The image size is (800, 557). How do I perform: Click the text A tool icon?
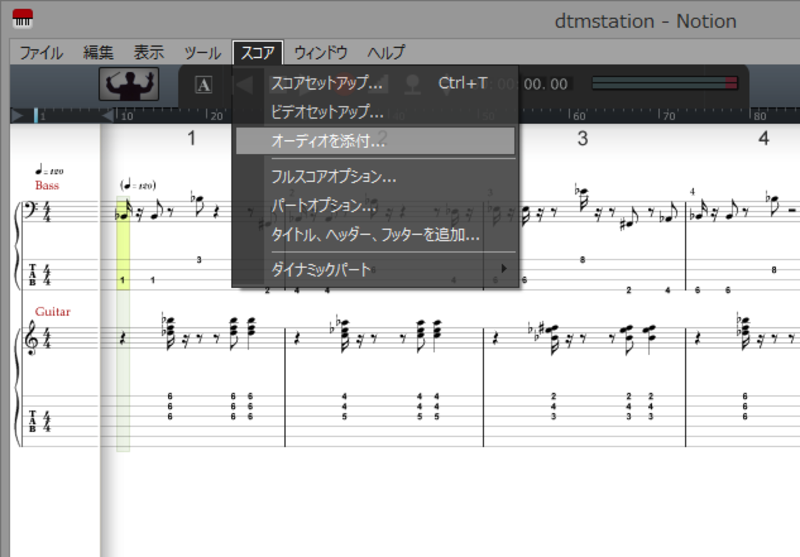click(204, 85)
